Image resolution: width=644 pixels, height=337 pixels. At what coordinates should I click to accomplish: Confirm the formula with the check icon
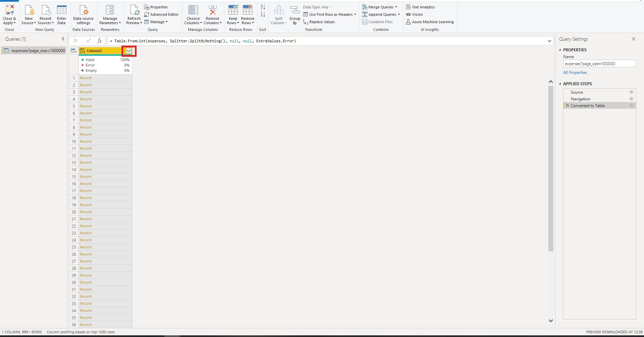click(88, 41)
